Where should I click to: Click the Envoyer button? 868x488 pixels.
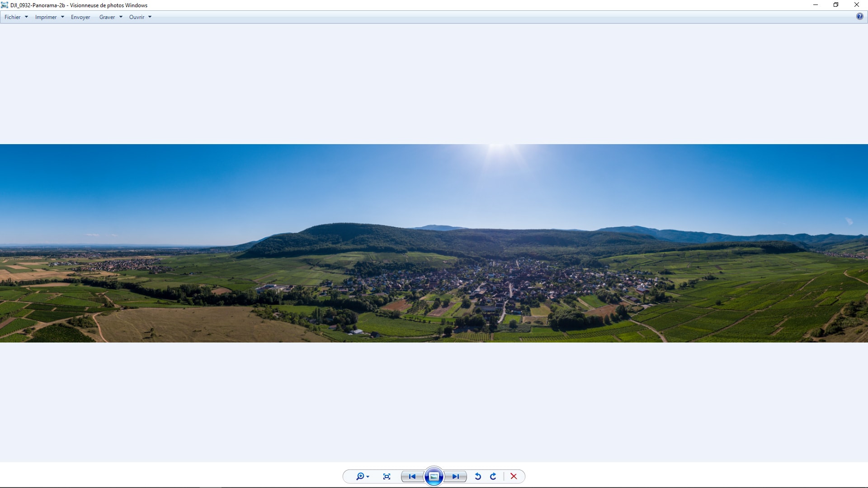80,17
